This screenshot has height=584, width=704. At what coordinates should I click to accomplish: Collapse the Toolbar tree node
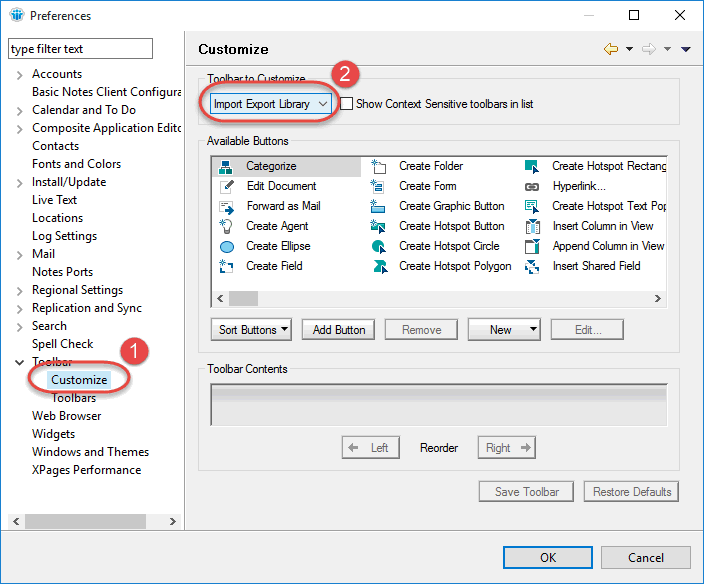coord(19,362)
